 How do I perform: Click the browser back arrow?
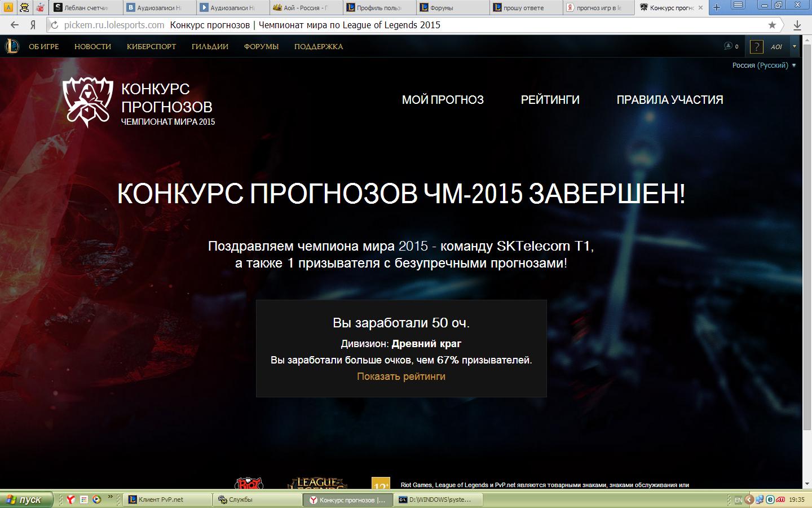coord(15,25)
